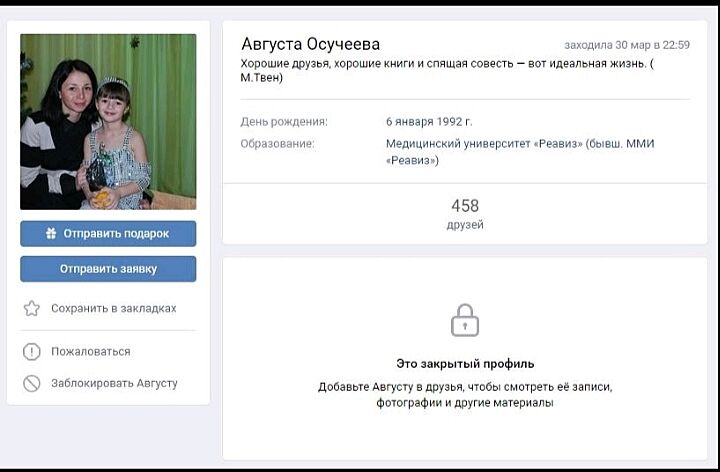Send a friend request via Отправить заявку

(108, 269)
